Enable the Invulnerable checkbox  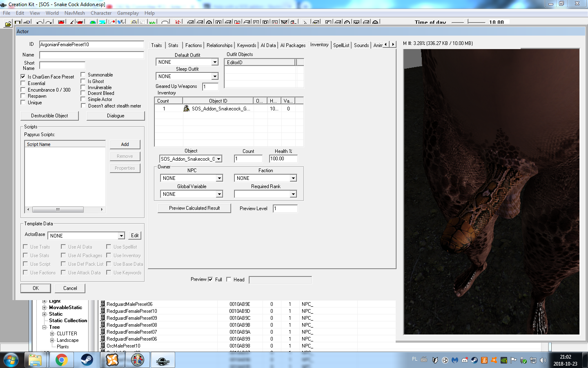tap(83, 87)
